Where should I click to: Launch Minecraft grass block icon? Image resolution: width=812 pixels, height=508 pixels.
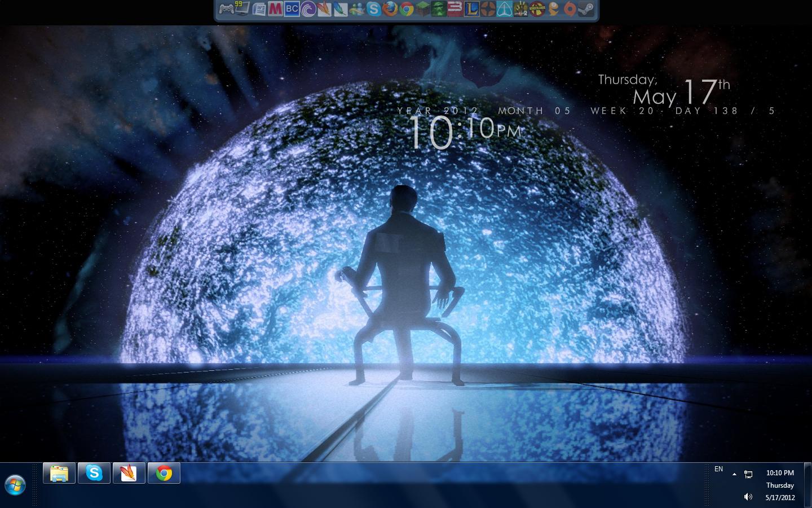pos(422,9)
